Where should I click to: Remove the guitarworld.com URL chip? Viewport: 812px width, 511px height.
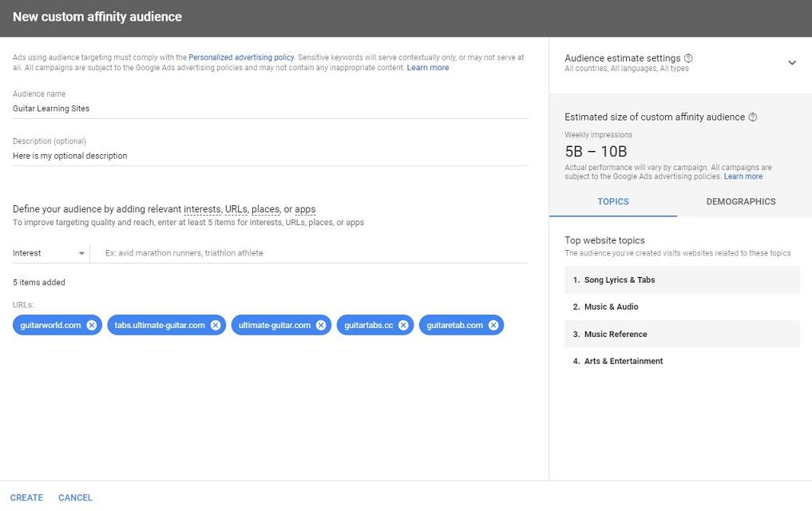coord(91,324)
